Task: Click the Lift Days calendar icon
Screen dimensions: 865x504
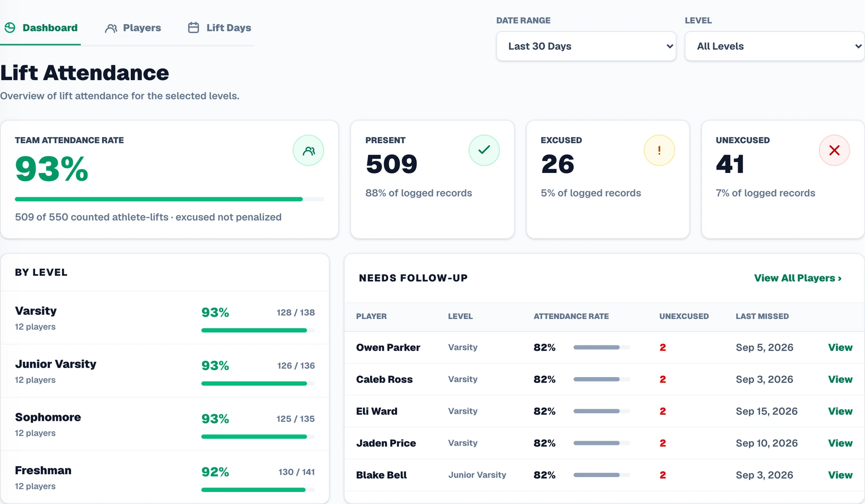Action: [x=194, y=28]
